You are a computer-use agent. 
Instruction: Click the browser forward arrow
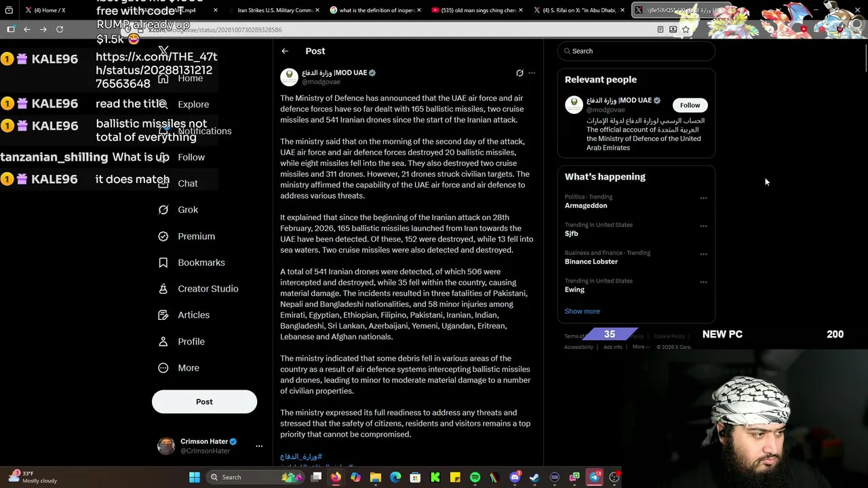[43, 29]
